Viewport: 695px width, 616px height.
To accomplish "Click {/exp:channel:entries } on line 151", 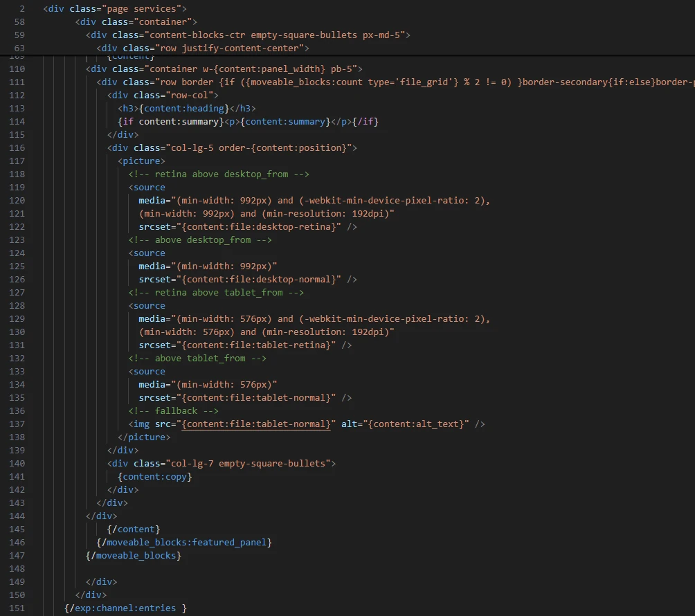I will [x=125, y=608].
